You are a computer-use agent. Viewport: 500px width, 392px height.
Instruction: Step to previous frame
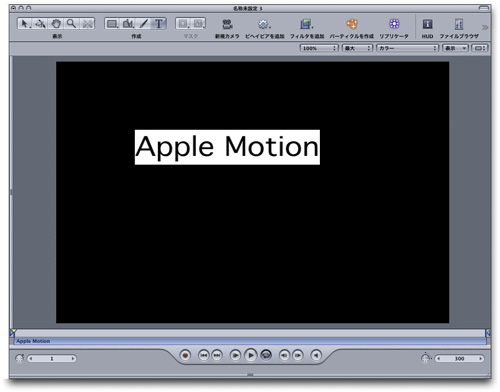point(284,355)
